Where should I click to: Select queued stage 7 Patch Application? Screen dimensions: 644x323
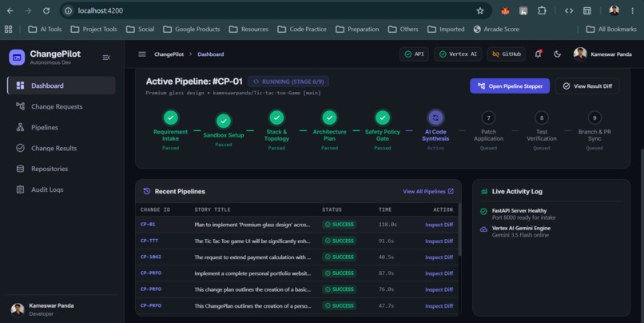[488, 118]
